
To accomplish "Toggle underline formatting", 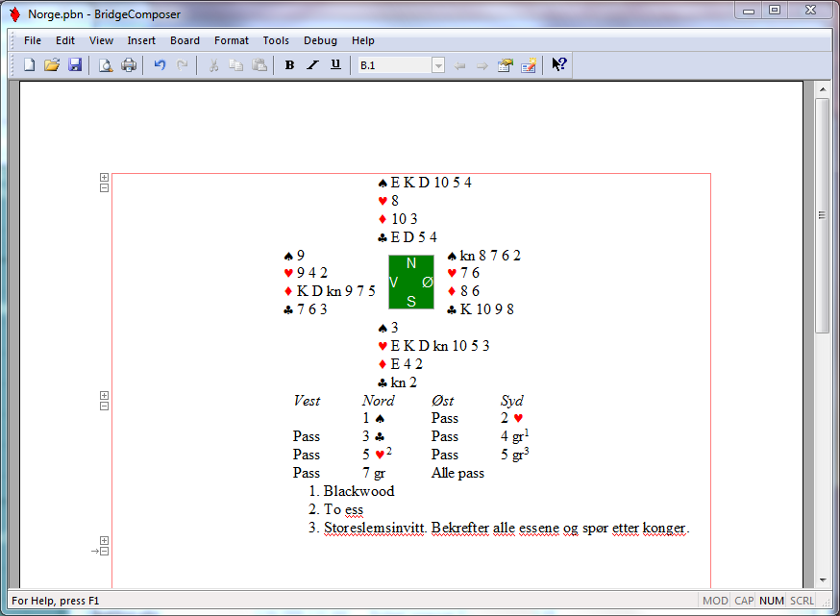I will point(335,65).
